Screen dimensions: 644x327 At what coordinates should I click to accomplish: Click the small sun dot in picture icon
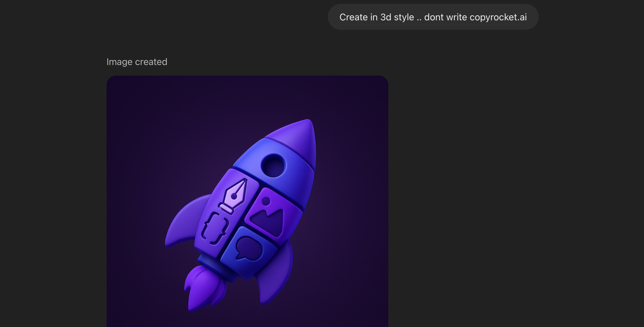tap(266, 202)
